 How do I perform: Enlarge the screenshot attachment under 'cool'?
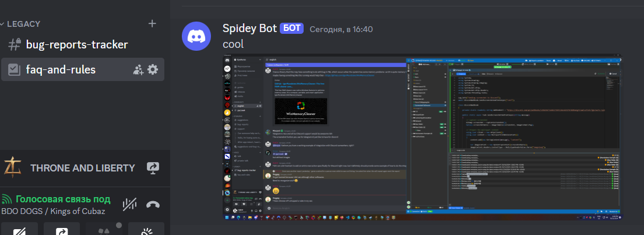coord(424,138)
